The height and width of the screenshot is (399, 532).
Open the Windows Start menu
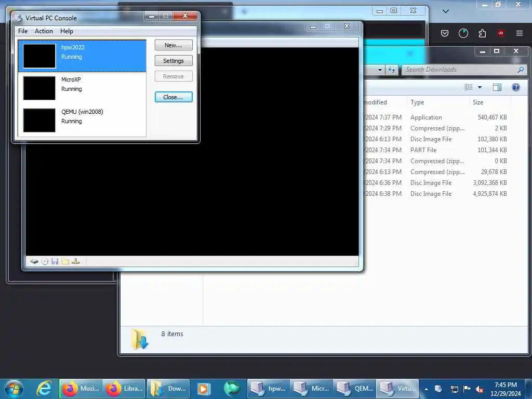click(14, 389)
